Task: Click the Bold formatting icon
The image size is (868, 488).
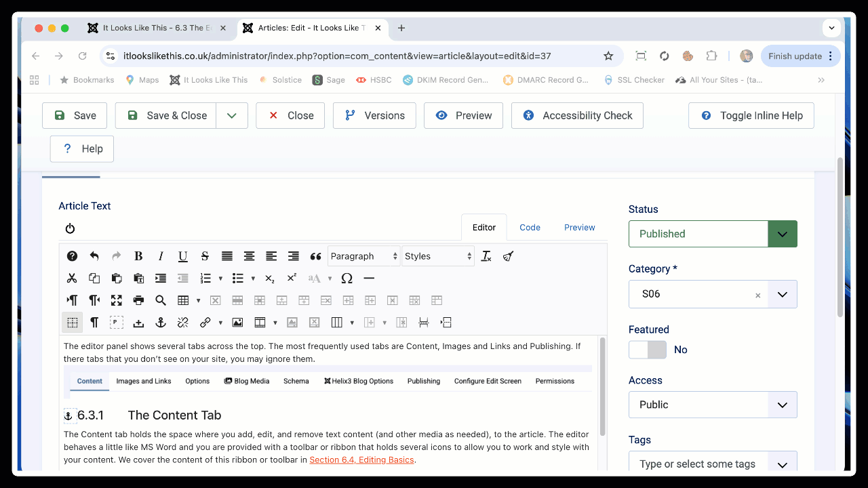Action: pyautogui.click(x=138, y=256)
